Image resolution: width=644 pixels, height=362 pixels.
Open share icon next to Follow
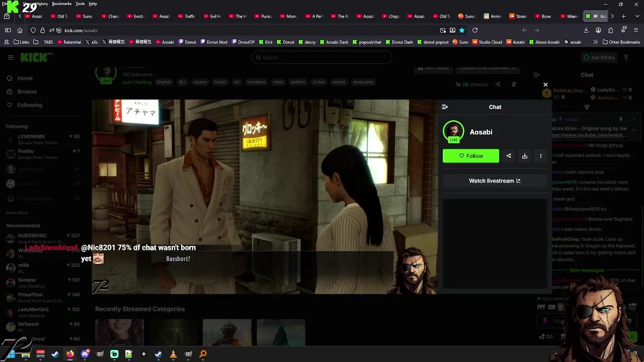click(x=509, y=156)
